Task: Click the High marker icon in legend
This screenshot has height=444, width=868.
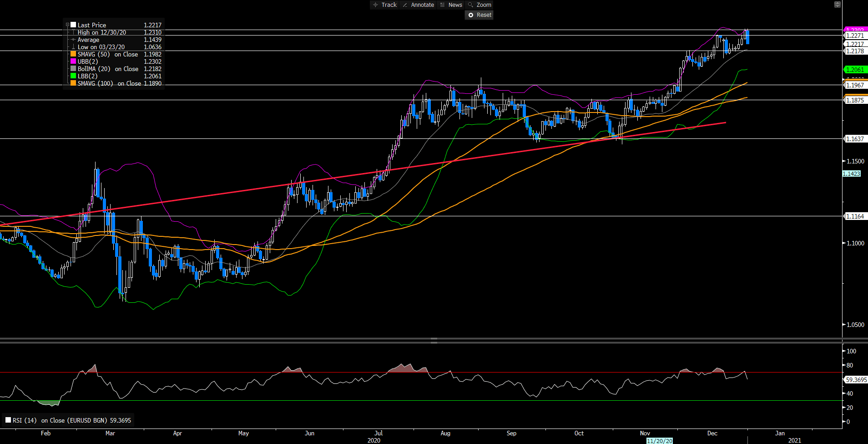Action: tap(73, 32)
